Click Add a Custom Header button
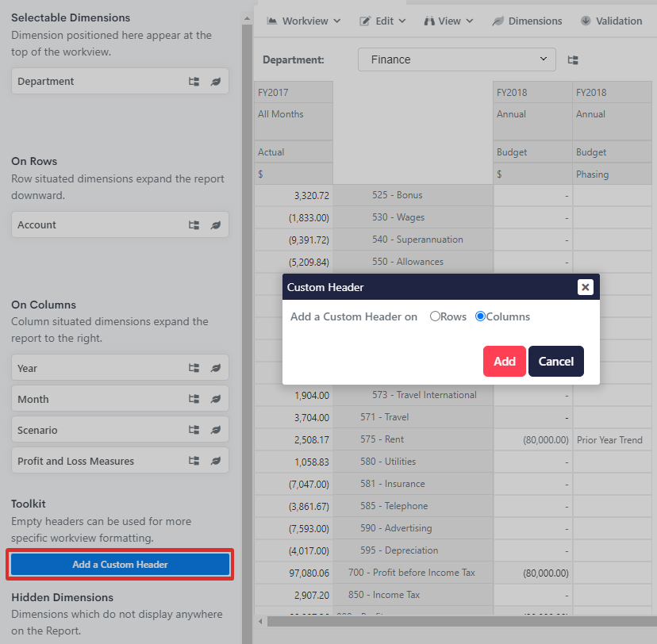Screen dimensions: 657x644 coord(120,564)
